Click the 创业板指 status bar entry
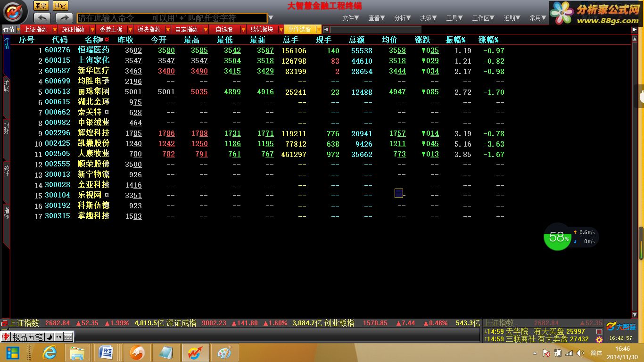Viewport: 644px width, 362px height. coord(339,323)
